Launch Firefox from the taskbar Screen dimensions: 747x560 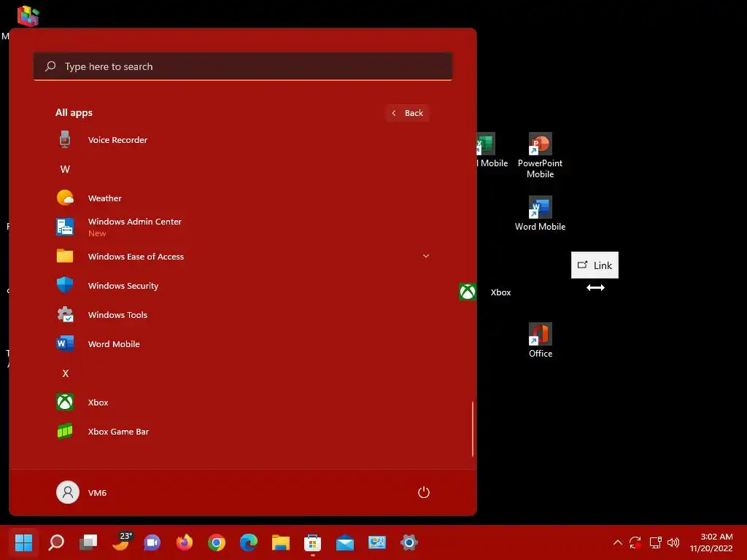click(x=185, y=542)
